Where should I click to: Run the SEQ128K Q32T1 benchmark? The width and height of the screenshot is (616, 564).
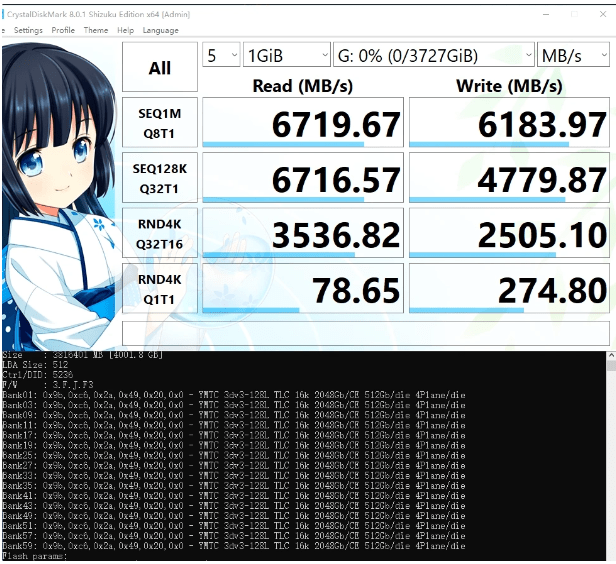pos(159,177)
